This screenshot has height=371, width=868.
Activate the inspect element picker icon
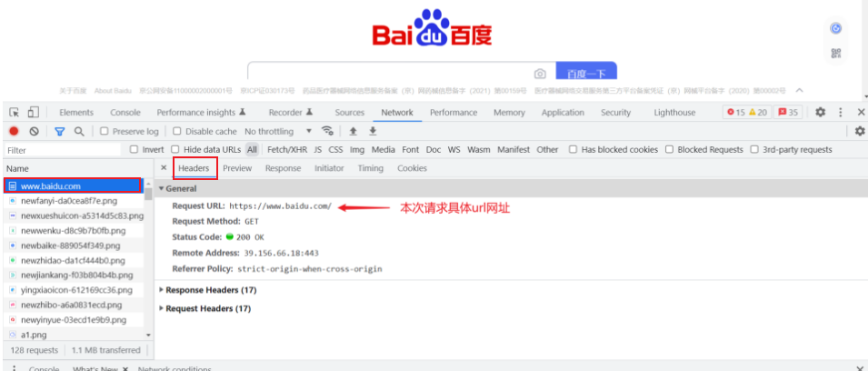coord(15,113)
